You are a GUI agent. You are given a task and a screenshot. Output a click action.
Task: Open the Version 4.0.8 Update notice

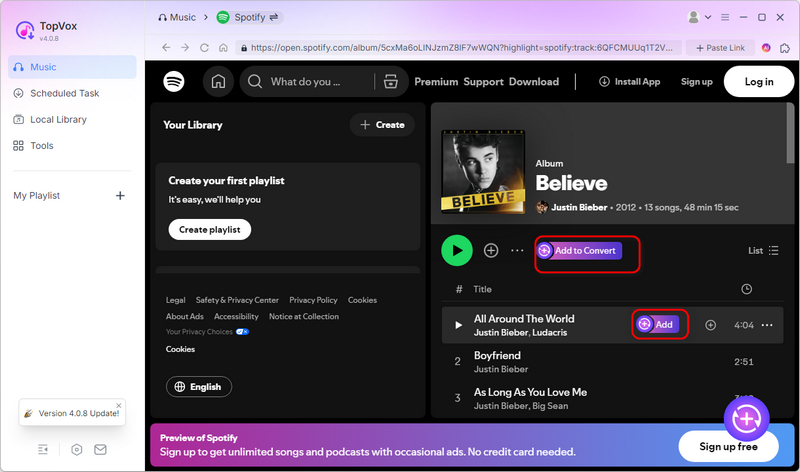[72, 413]
